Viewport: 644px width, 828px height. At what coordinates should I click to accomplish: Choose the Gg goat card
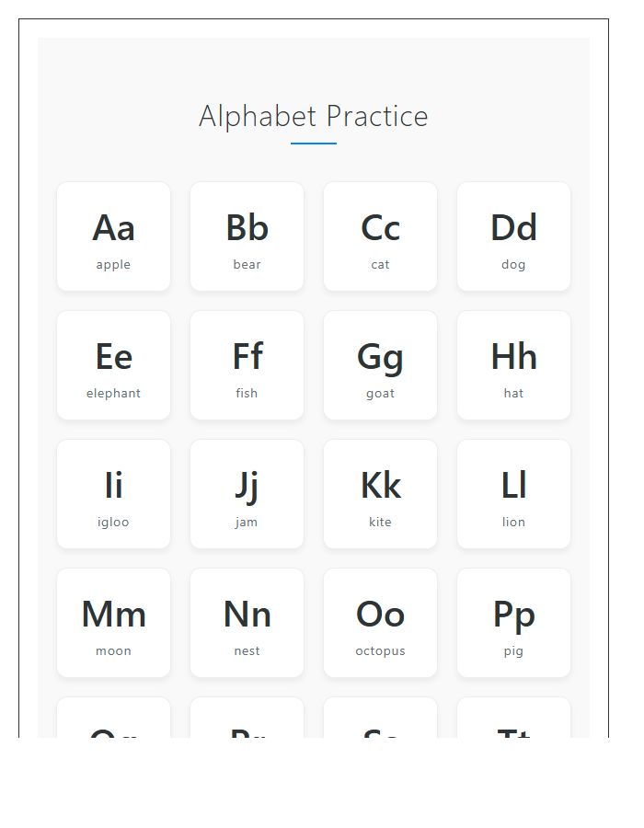click(x=380, y=365)
